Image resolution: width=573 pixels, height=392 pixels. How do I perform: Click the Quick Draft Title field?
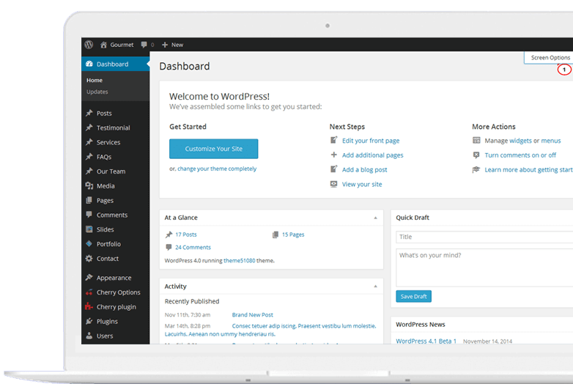pyautogui.click(x=484, y=237)
